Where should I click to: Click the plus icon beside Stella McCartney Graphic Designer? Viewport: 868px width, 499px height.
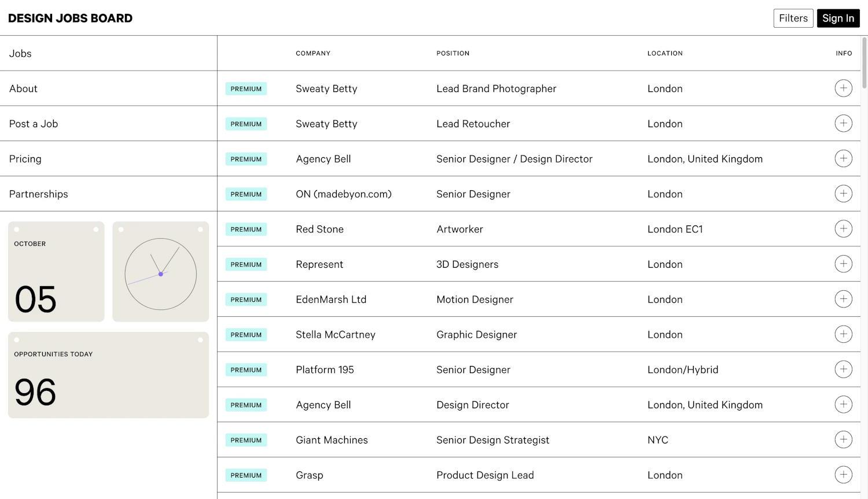pyautogui.click(x=843, y=334)
